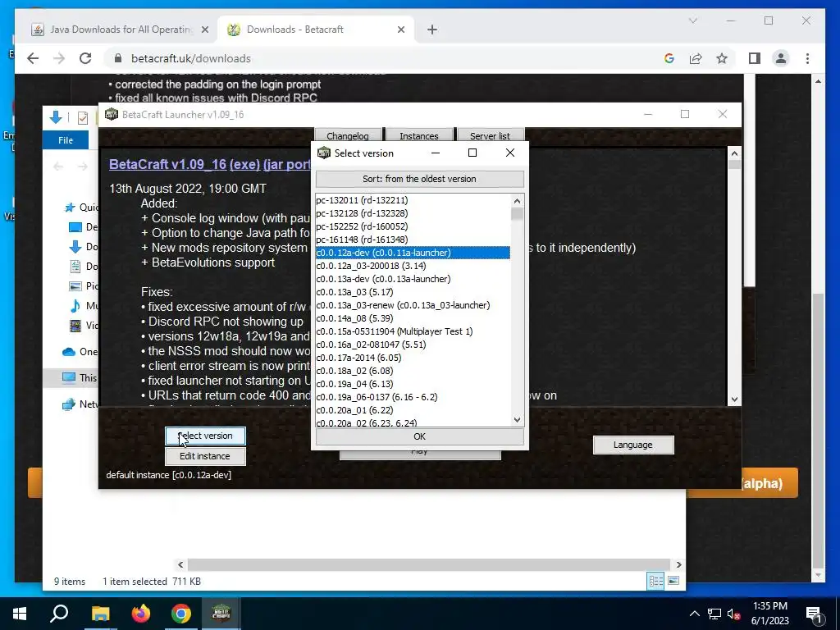Click Explorer horizontal scrollbar left arrow
The height and width of the screenshot is (630, 840).
(x=180, y=564)
